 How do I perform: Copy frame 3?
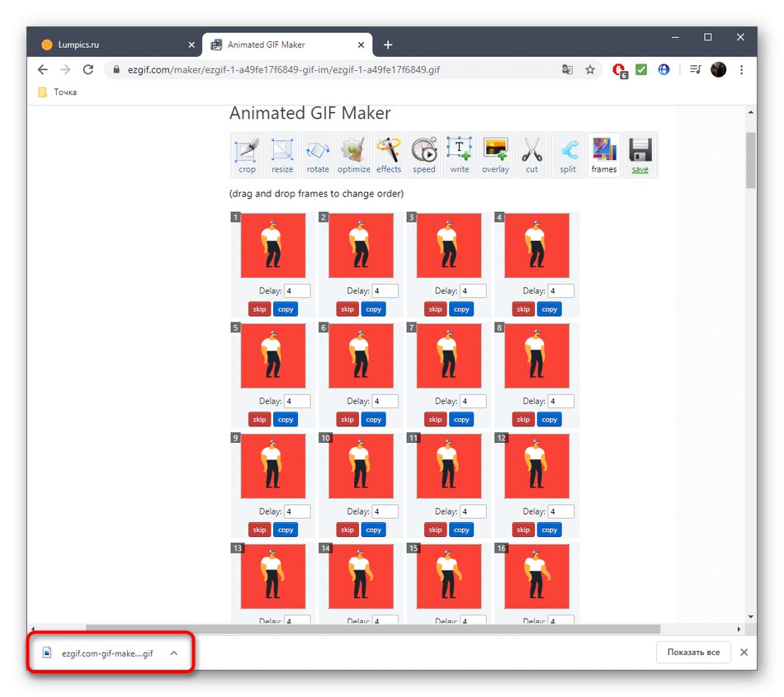461,309
